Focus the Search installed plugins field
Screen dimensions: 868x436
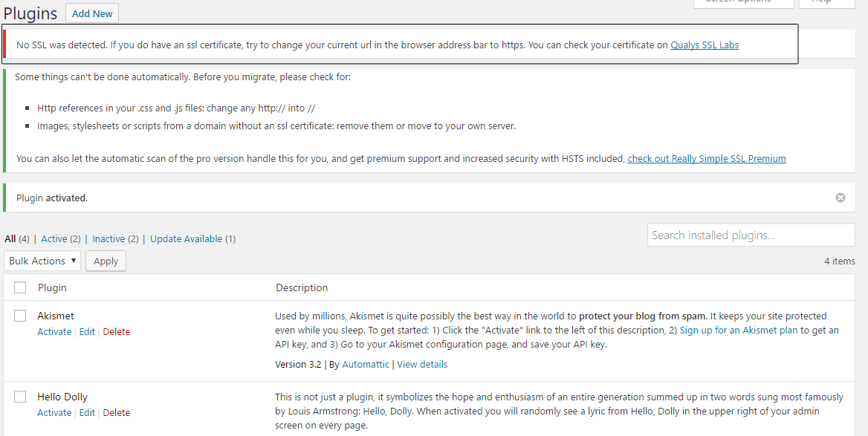[x=751, y=235]
